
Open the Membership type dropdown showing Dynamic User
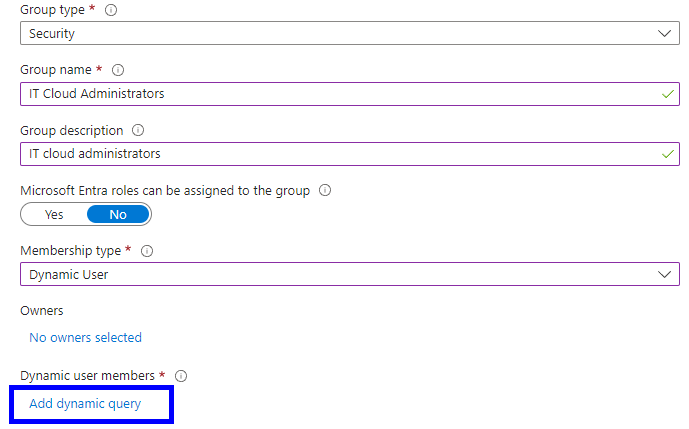tap(340, 274)
